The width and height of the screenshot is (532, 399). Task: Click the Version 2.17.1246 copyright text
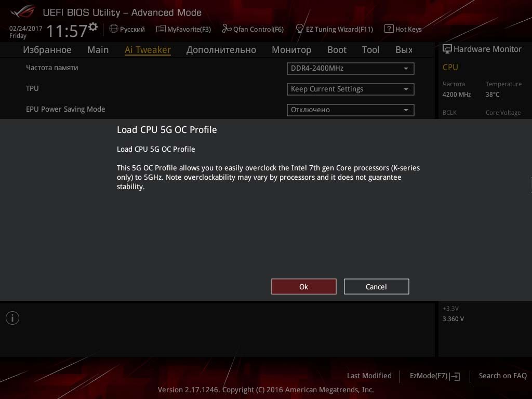265,390
